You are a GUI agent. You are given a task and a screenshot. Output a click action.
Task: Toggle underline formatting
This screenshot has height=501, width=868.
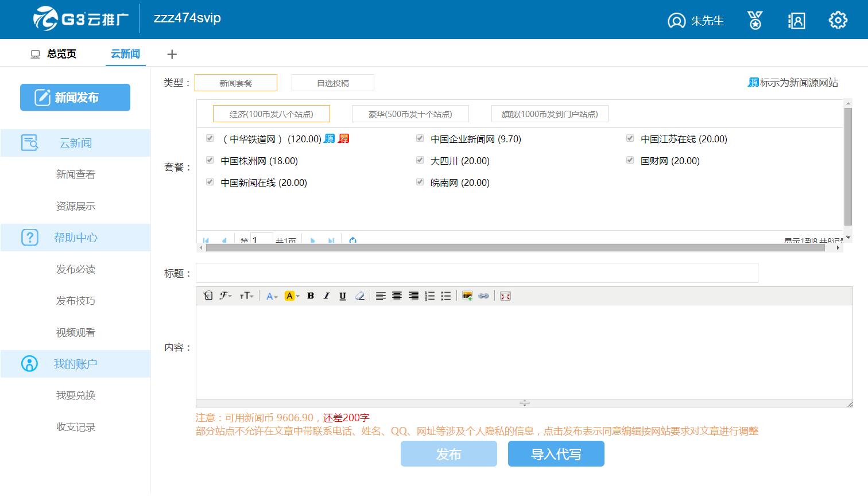343,296
